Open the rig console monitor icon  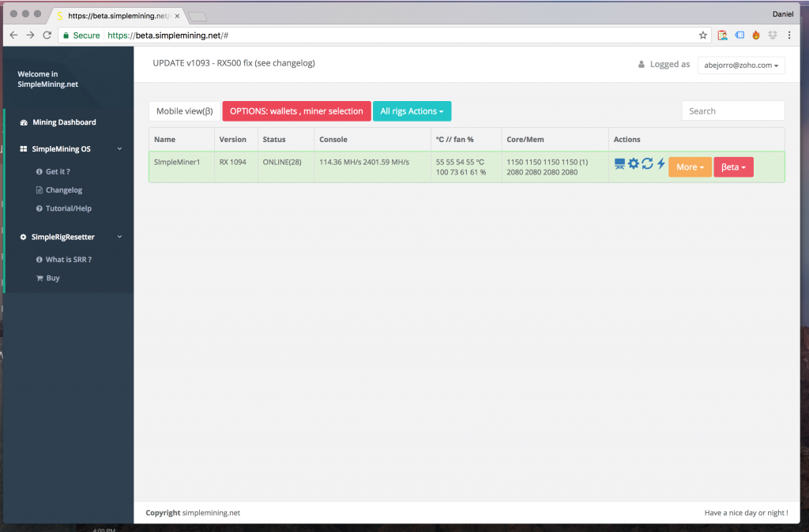(x=619, y=164)
